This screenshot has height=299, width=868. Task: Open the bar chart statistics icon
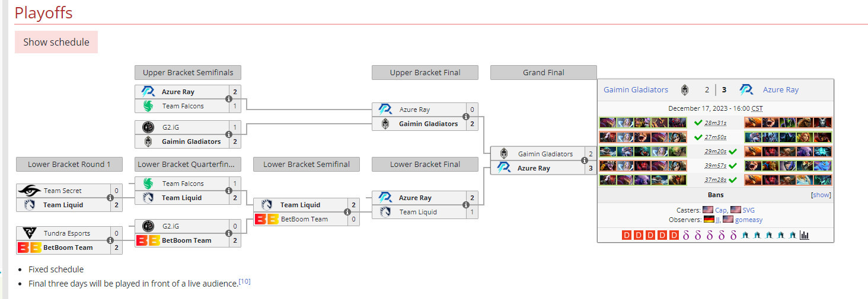tap(805, 235)
